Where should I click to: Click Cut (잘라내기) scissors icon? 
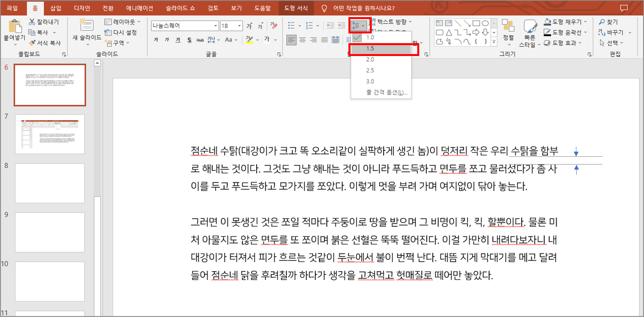click(32, 22)
